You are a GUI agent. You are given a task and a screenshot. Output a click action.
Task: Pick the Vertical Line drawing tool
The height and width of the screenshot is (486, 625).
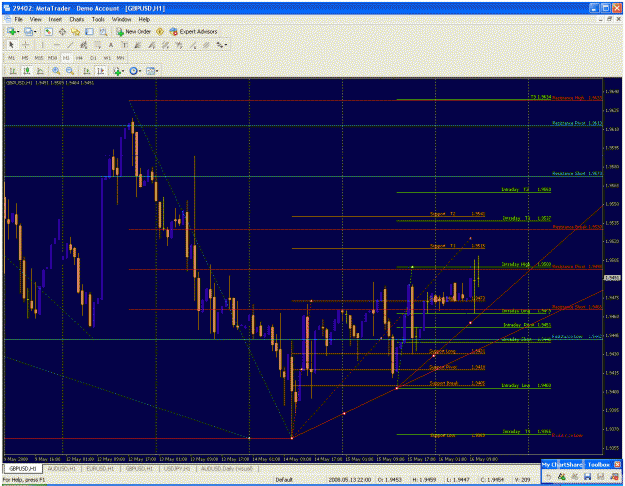click(x=42, y=45)
